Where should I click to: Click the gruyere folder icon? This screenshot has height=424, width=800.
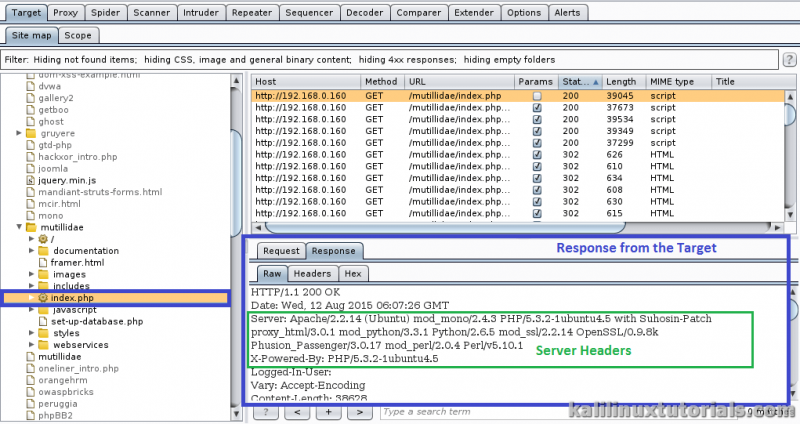(30, 132)
